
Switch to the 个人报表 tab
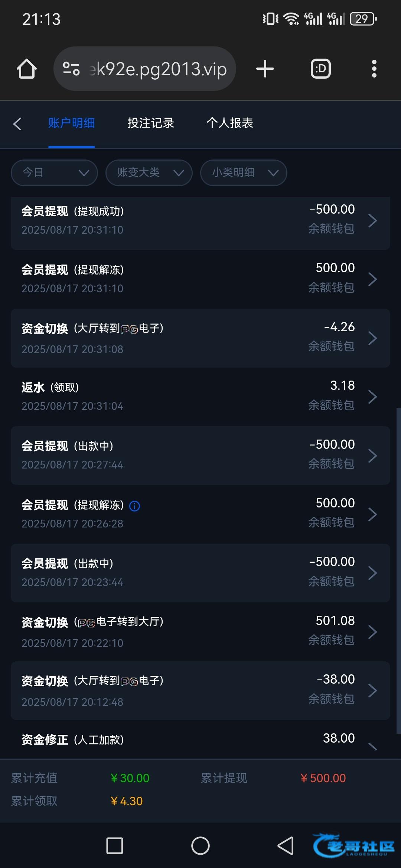pos(230,123)
